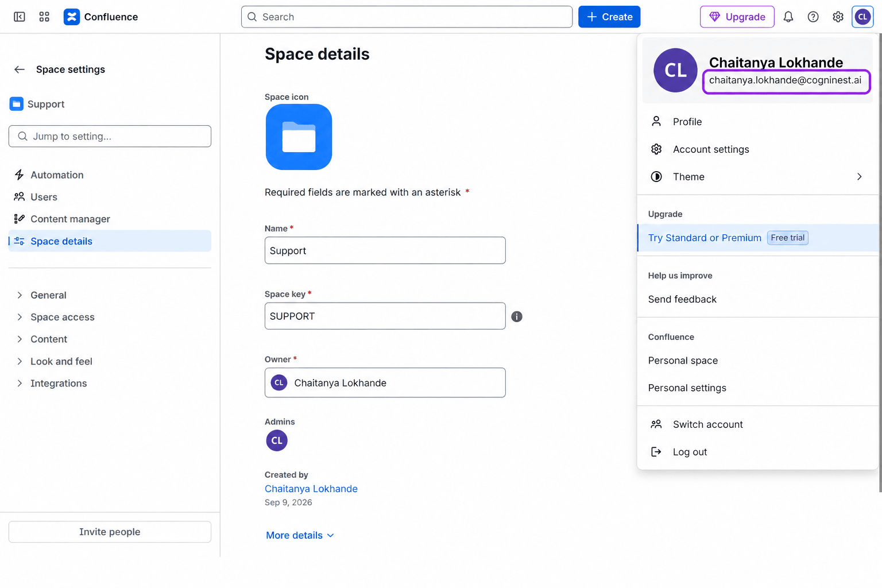This screenshot has height=588, width=882.
Task: Open the Support space in the sidebar
Action: tap(38, 104)
